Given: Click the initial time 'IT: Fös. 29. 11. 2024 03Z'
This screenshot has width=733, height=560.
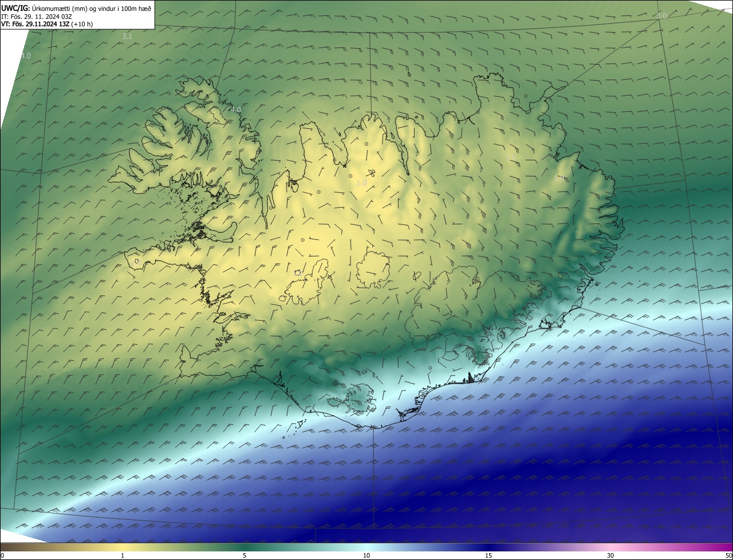Looking at the screenshot, I should (x=36, y=16).
